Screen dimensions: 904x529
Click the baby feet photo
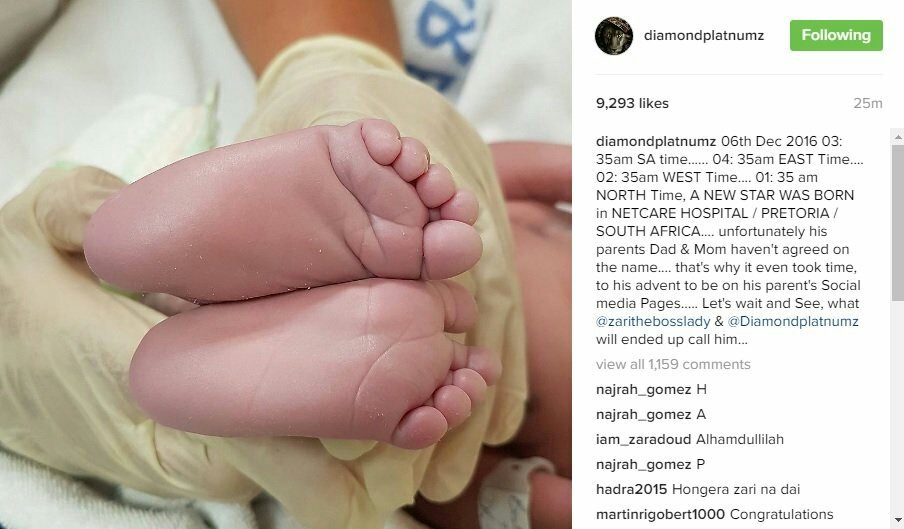(x=285, y=264)
